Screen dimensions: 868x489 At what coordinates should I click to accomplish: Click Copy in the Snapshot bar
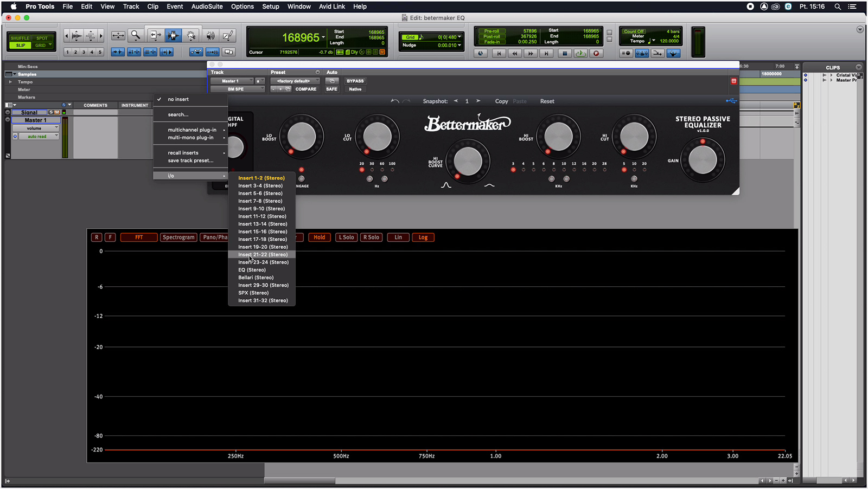(x=501, y=101)
